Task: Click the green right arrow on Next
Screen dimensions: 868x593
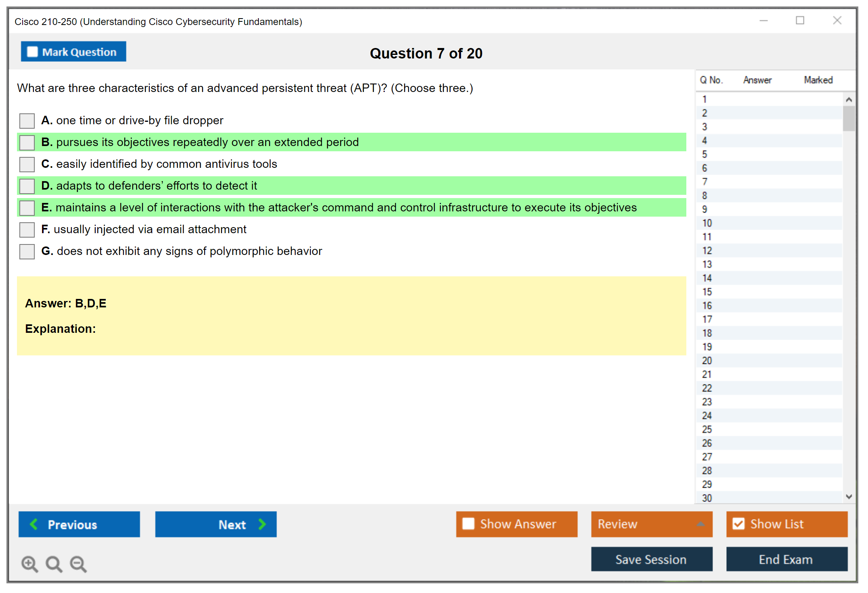Action: [262, 524]
